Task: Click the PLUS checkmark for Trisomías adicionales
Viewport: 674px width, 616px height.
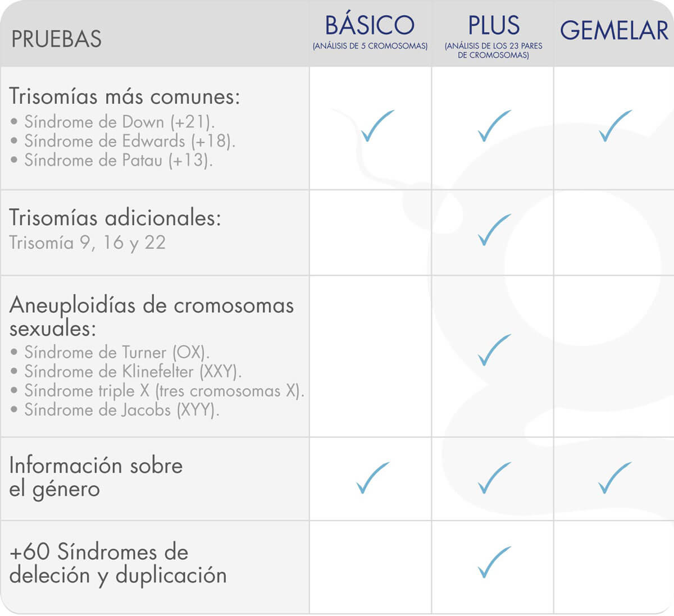Action: tap(494, 230)
